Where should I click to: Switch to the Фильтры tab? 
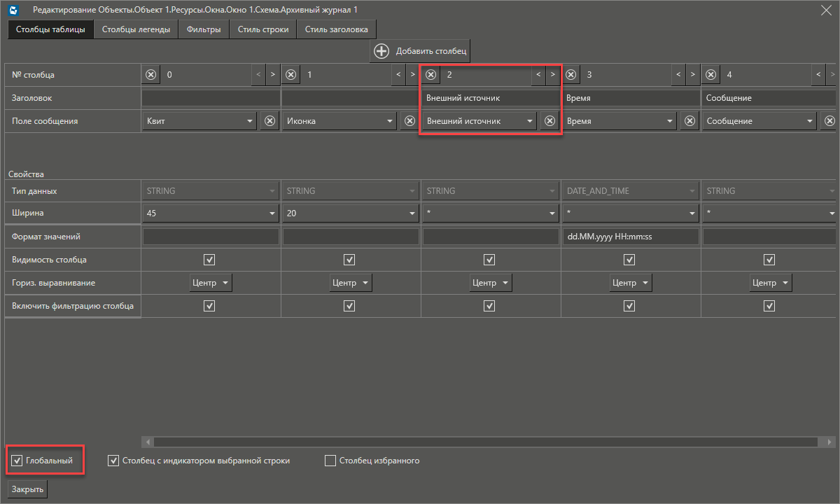203,29
